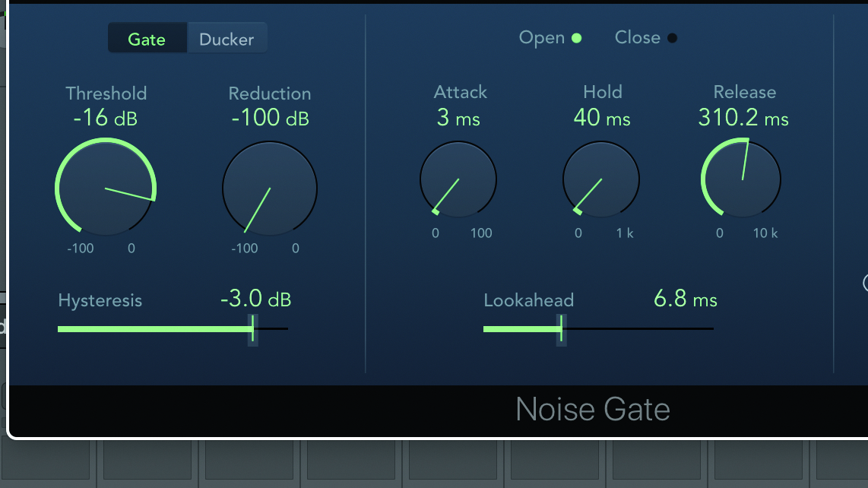Click the dark Close indicator light

[x=672, y=38]
